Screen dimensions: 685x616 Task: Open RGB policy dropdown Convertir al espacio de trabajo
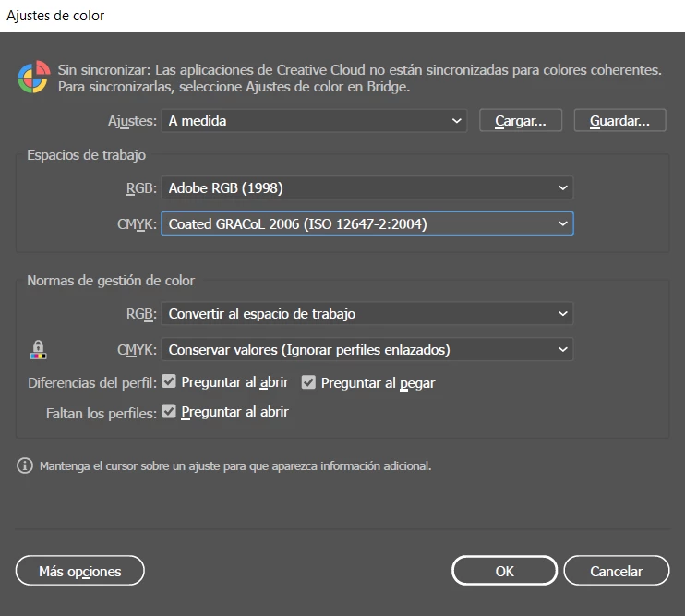367,314
